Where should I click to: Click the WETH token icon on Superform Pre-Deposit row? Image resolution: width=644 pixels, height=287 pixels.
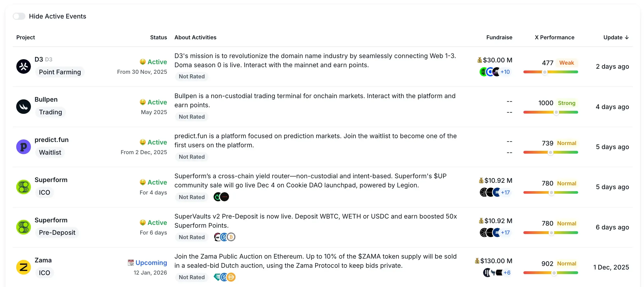click(217, 237)
